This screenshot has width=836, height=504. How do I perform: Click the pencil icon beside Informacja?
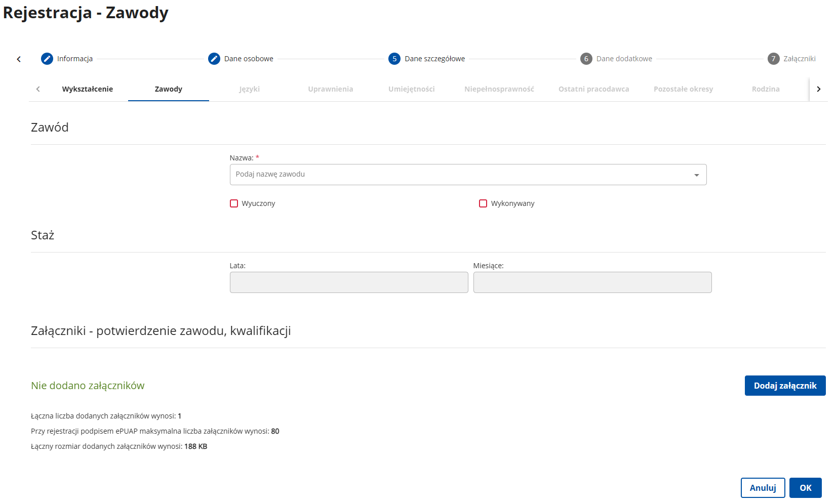point(47,59)
